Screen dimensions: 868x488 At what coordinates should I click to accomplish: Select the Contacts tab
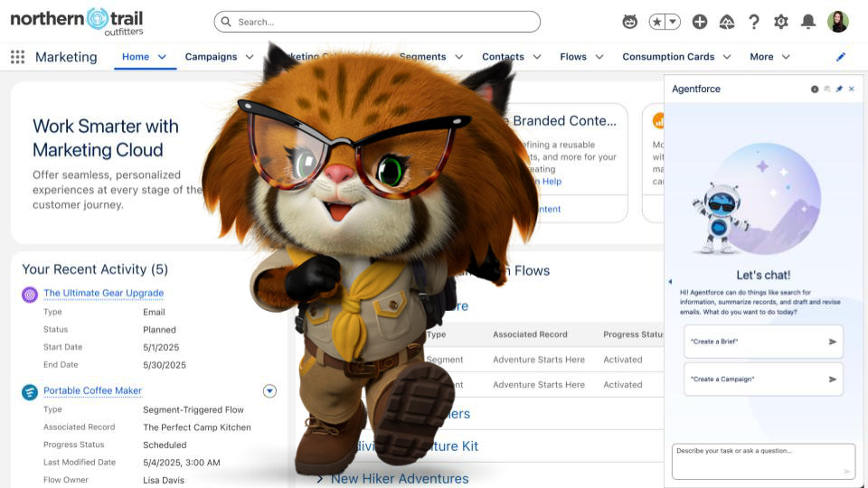[x=503, y=56]
